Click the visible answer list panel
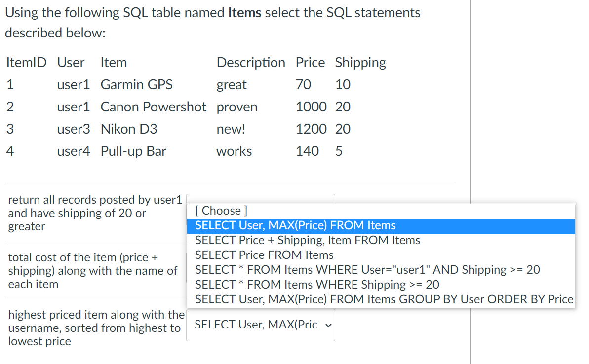589x364 pixels. point(380,255)
